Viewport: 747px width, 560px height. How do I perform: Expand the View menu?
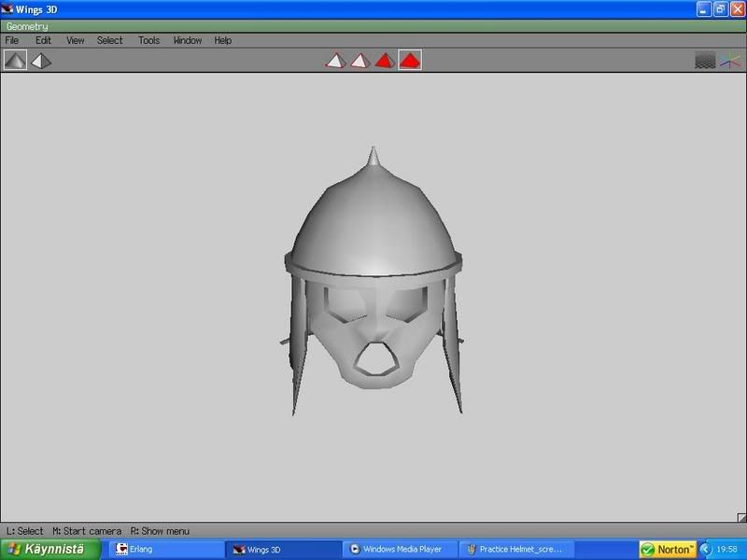pos(75,41)
